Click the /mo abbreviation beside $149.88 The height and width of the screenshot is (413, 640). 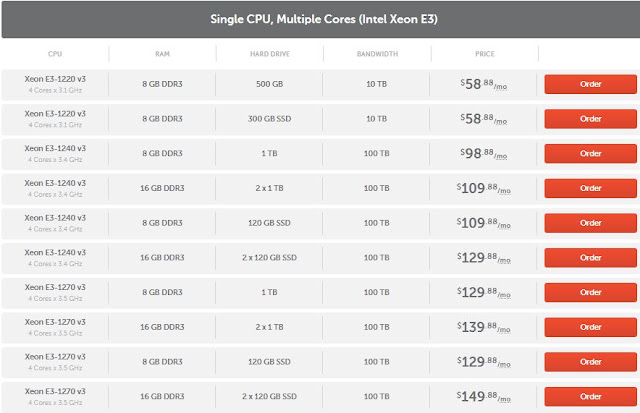tap(504, 399)
